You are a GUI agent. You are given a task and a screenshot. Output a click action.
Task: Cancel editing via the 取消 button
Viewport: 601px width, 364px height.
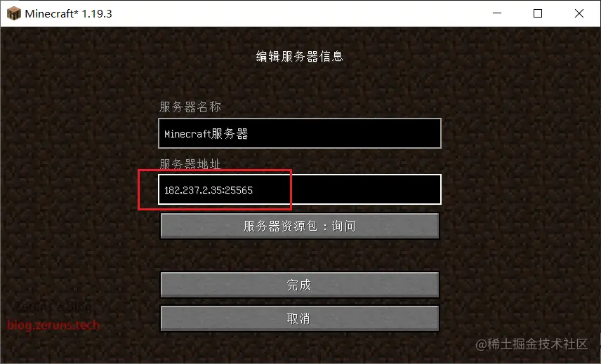[300, 318]
